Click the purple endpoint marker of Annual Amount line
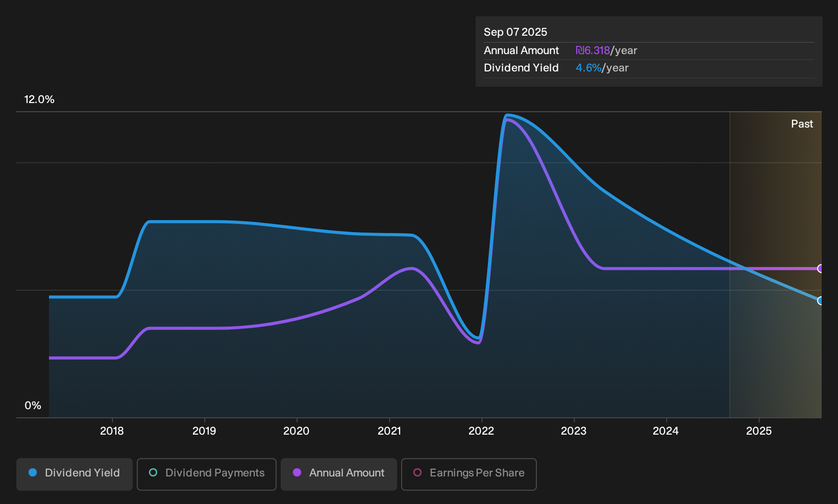The height and width of the screenshot is (504, 838). [821, 268]
